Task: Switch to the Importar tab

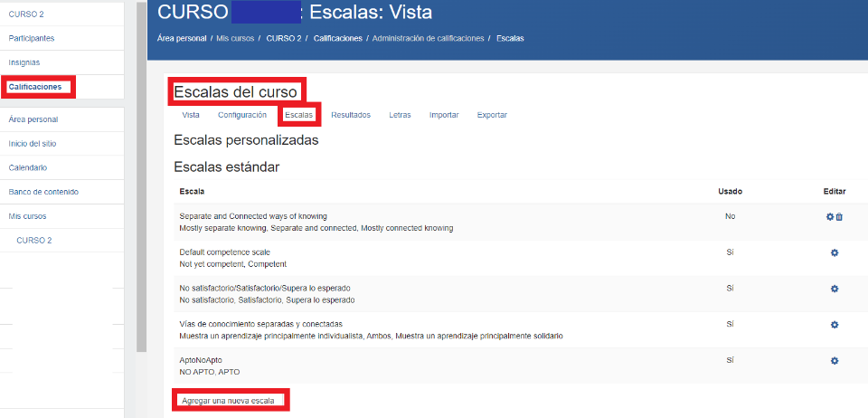Action: (x=444, y=115)
